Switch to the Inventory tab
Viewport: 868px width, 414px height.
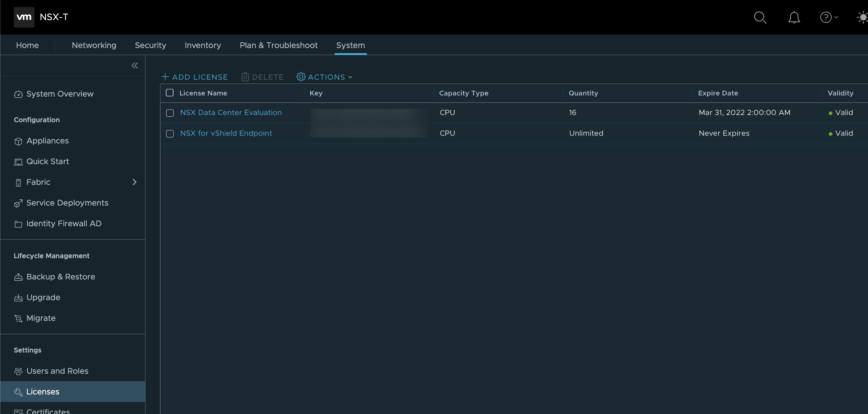coord(203,45)
